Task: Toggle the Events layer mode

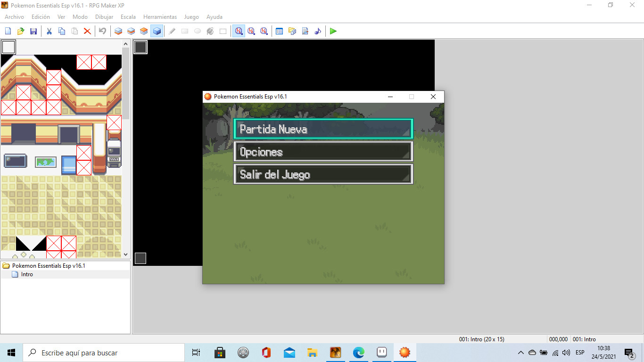Action: (157, 31)
